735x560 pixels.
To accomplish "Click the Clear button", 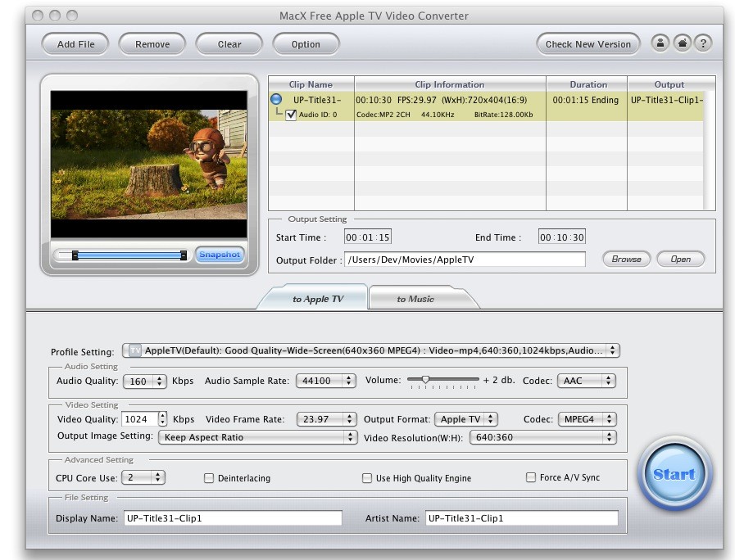I will pos(229,44).
